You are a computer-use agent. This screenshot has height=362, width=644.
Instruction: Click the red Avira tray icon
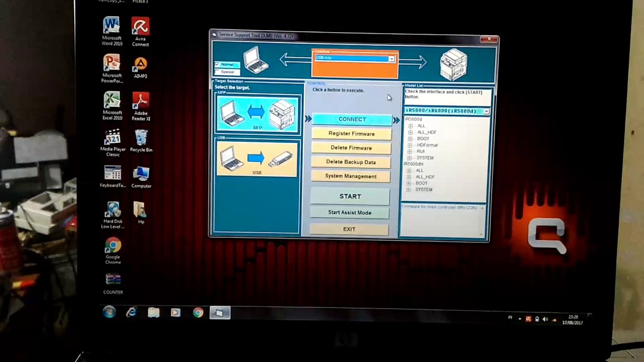click(x=528, y=319)
